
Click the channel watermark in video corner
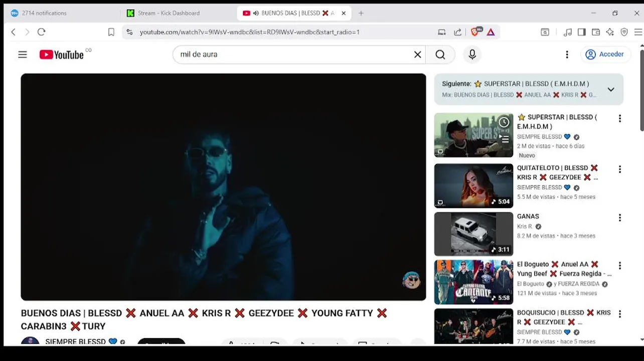tap(411, 280)
